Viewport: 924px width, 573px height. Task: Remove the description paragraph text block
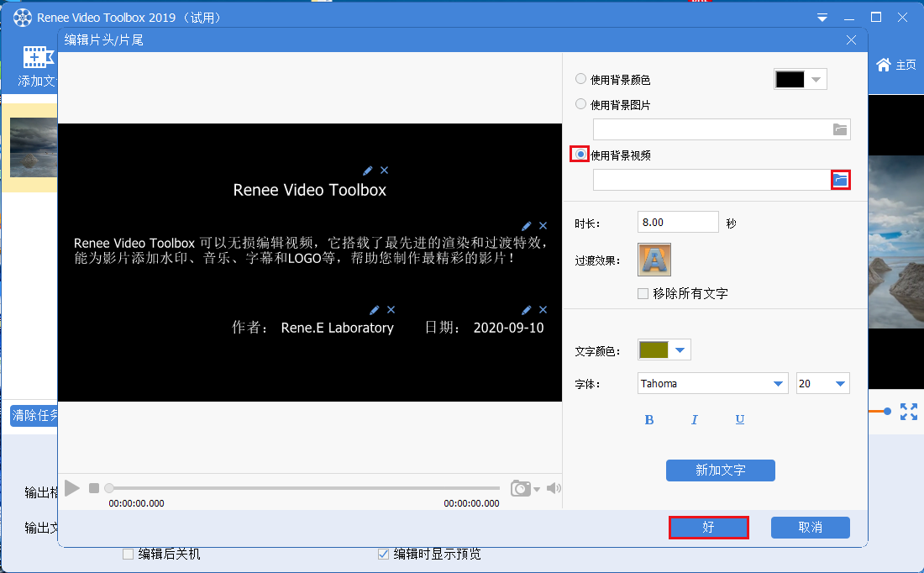tap(543, 226)
